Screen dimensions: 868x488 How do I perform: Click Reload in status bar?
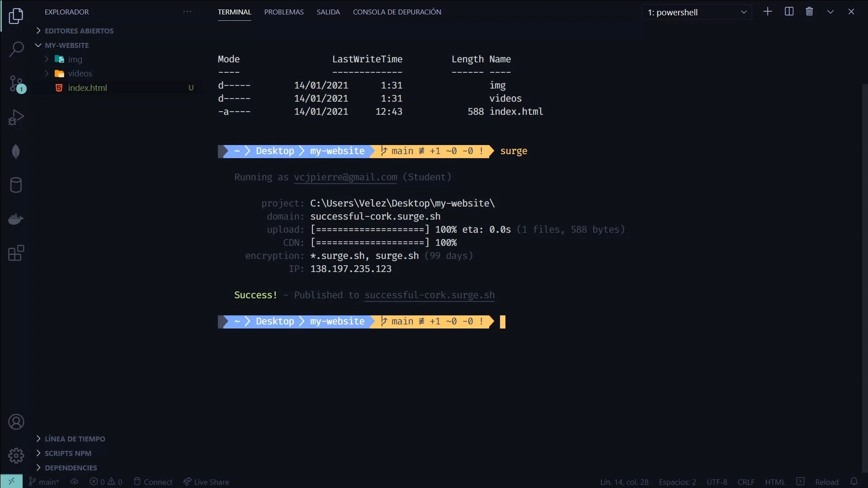pyautogui.click(x=827, y=482)
